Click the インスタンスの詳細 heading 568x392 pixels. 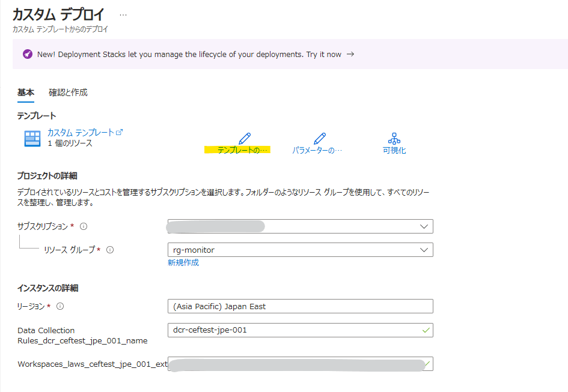coord(48,288)
